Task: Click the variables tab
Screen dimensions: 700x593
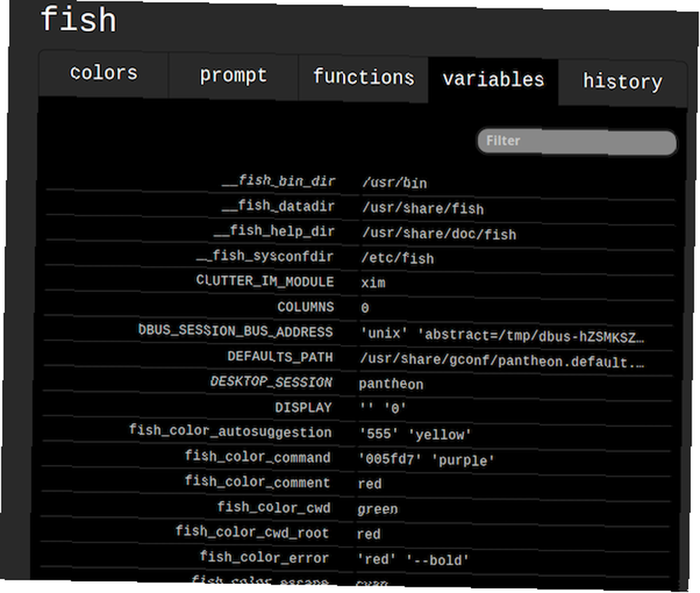Action: 493,80
